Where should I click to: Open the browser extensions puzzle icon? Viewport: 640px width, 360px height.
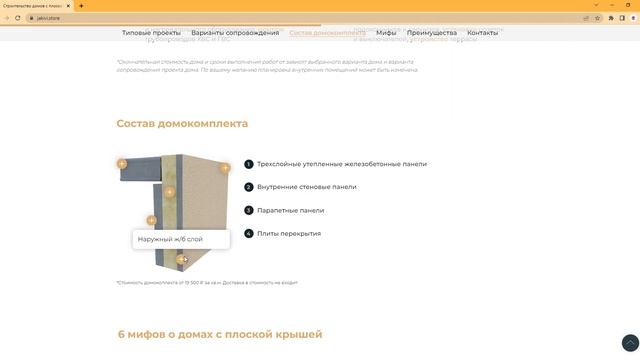click(611, 18)
